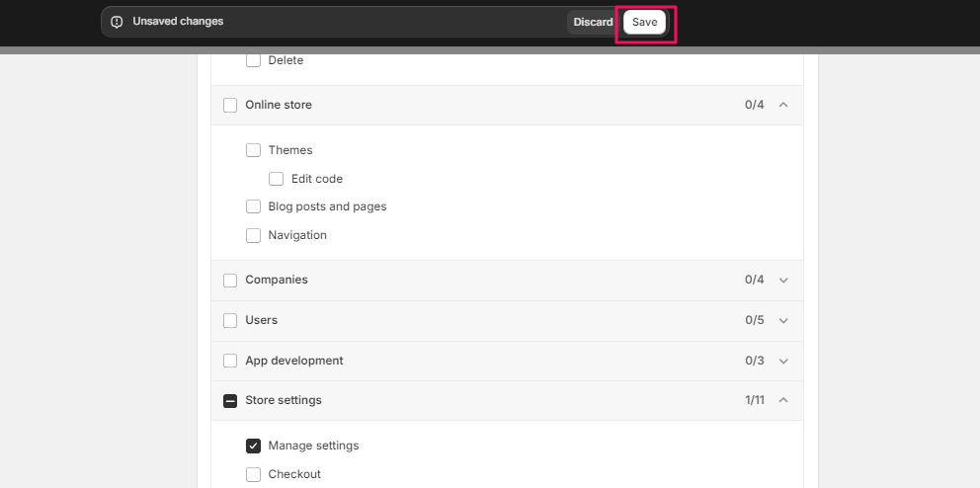Expand the Companies section chevron

(x=783, y=280)
